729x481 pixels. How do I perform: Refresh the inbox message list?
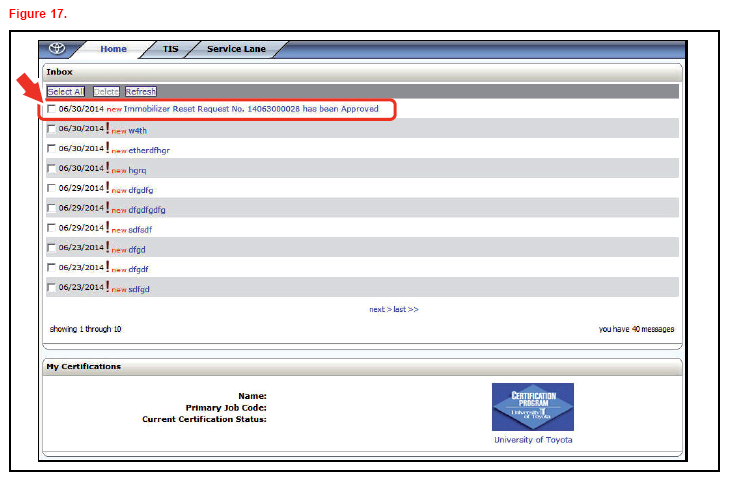pyautogui.click(x=140, y=91)
